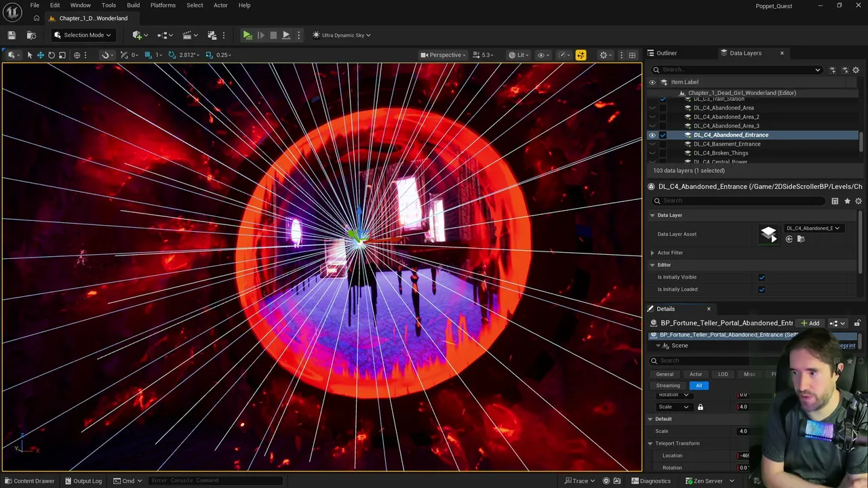Open the File menu
Viewport: 868px width, 488px height.
point(35,5)
